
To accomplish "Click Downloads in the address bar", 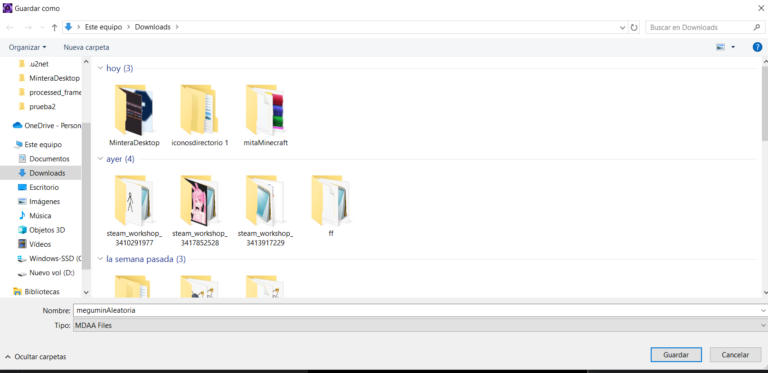I will [152, 27].
